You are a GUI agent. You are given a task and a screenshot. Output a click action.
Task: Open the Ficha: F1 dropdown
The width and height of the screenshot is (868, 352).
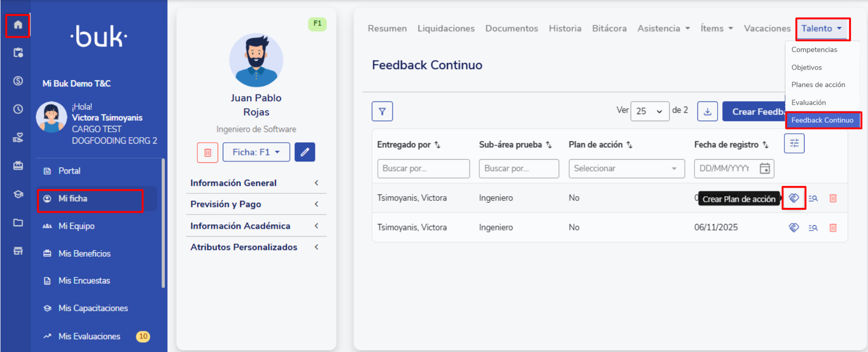click(x=256, y=152)
